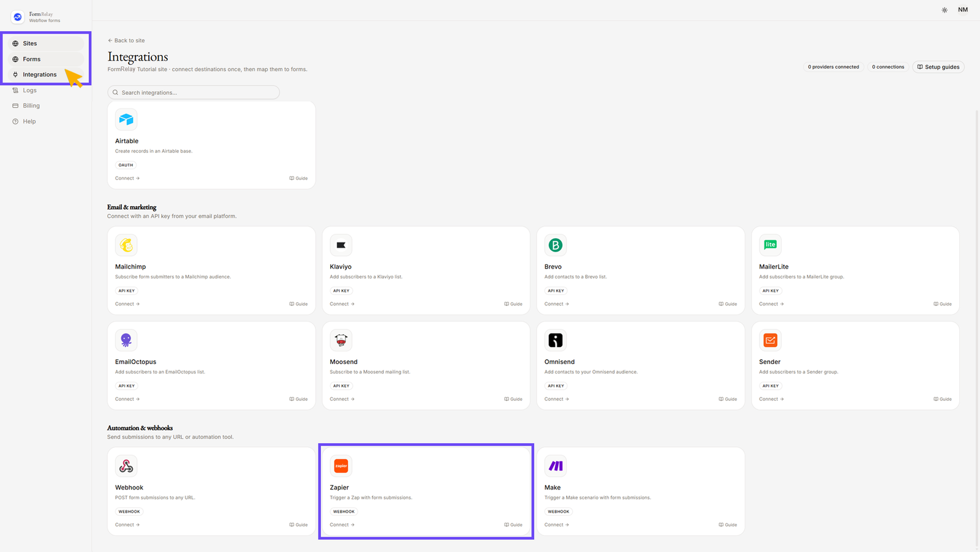Connect the MailerLite integration
Screen dimensions: 980x552
point(772,304)
